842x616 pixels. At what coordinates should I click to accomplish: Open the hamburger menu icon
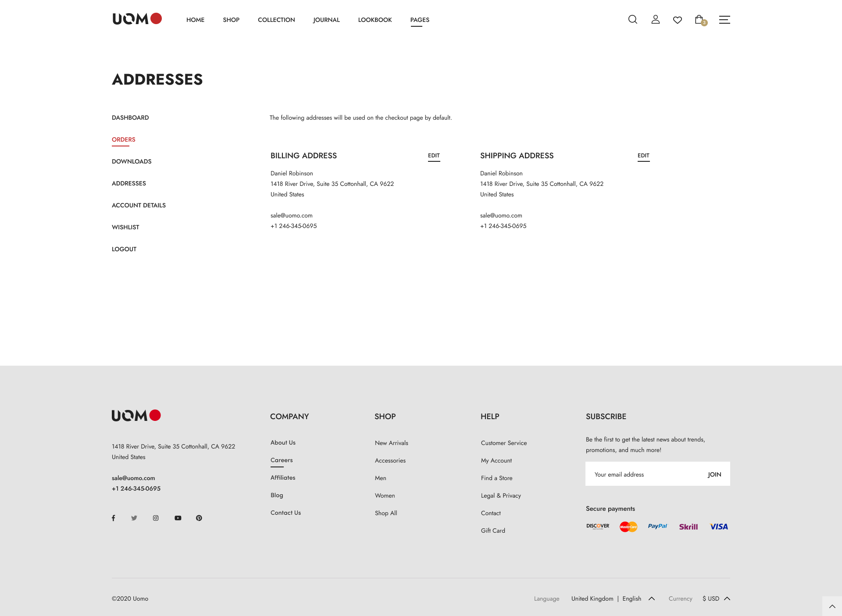[724, 20]
